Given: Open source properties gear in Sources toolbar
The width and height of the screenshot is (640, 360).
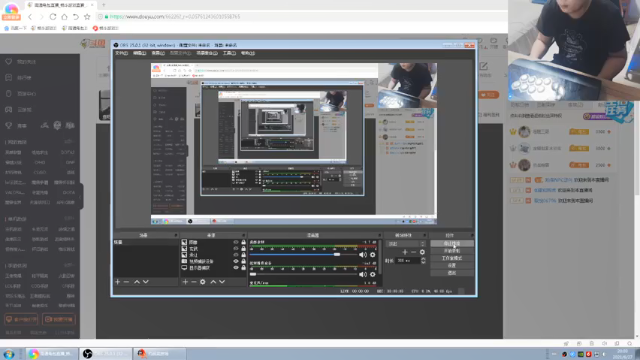Looking at the screenshot, I should point(202,282).
